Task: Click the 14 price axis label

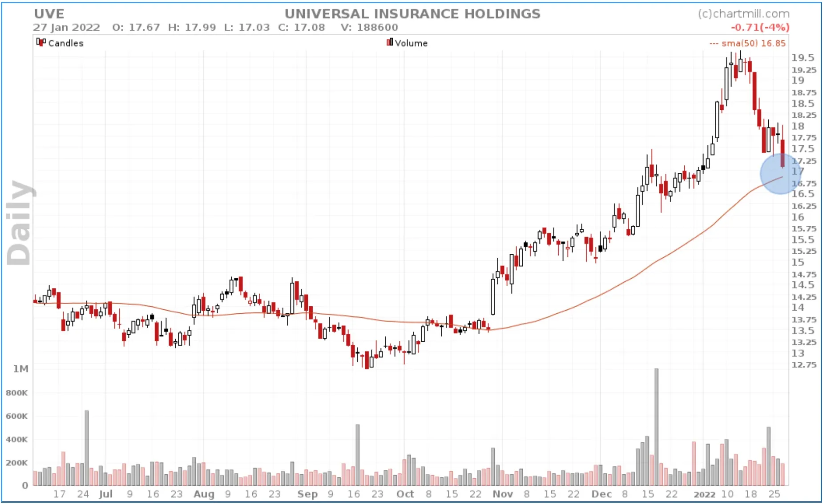Action: (x=798, y=308)
